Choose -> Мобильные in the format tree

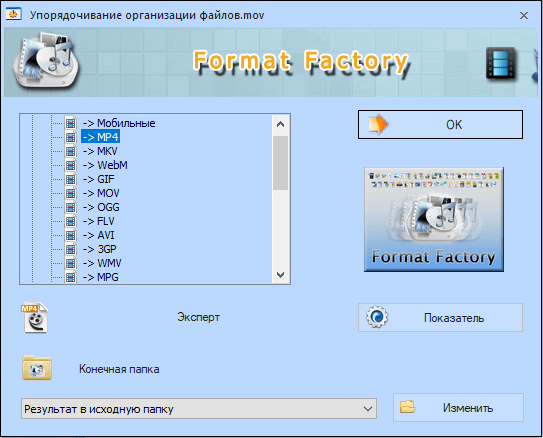[x=119, y=123]
